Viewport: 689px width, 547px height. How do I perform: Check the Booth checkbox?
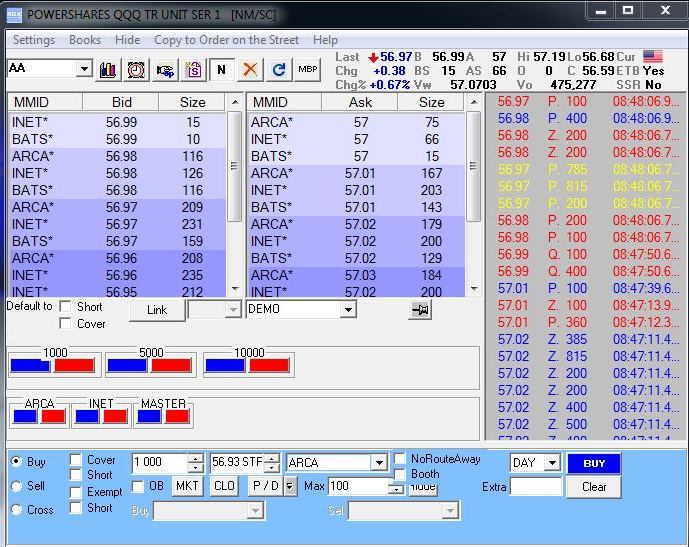399,474
